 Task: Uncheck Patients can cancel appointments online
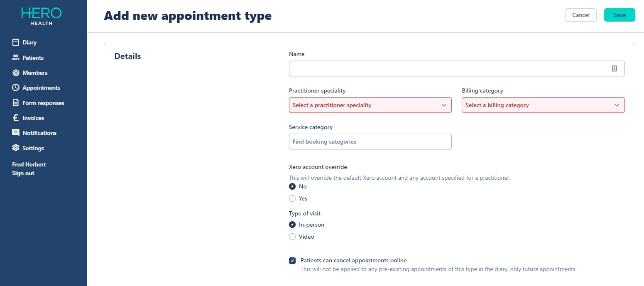tap(292, 261)
